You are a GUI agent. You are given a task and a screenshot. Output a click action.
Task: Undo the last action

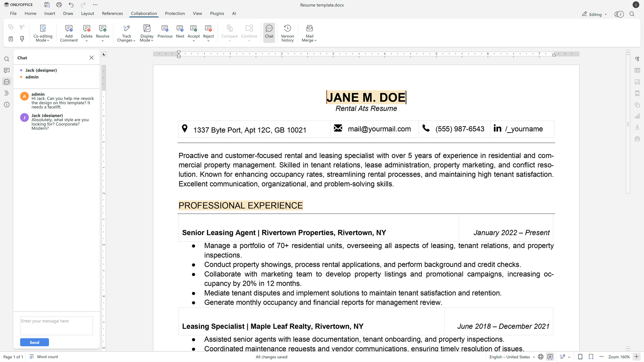pyautogui.click(x=71, y=5)
